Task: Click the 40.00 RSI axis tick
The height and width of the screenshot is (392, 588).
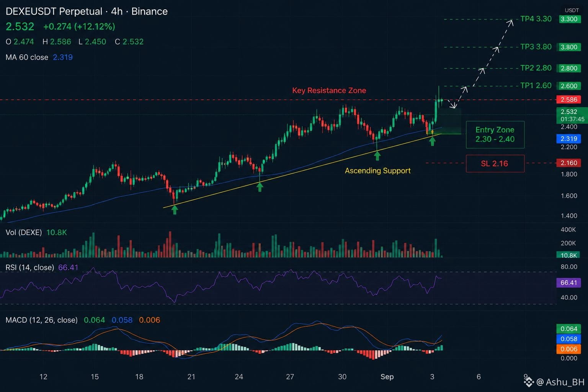Action: [x=569, y=297]
